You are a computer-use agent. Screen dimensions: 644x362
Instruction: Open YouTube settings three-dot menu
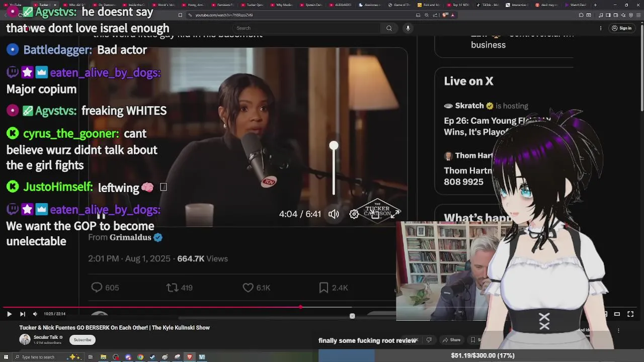coord(601,28)
